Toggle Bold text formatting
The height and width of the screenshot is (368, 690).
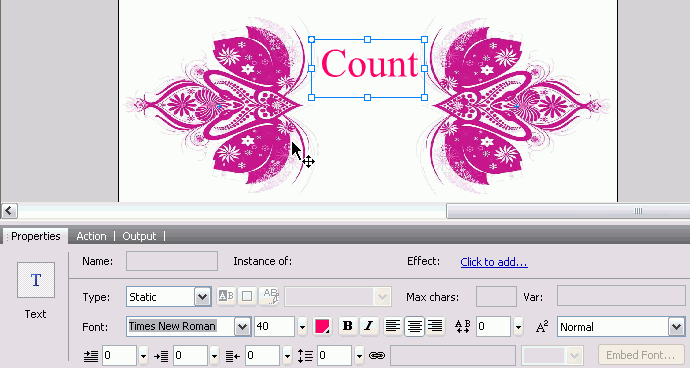[348, 326]
